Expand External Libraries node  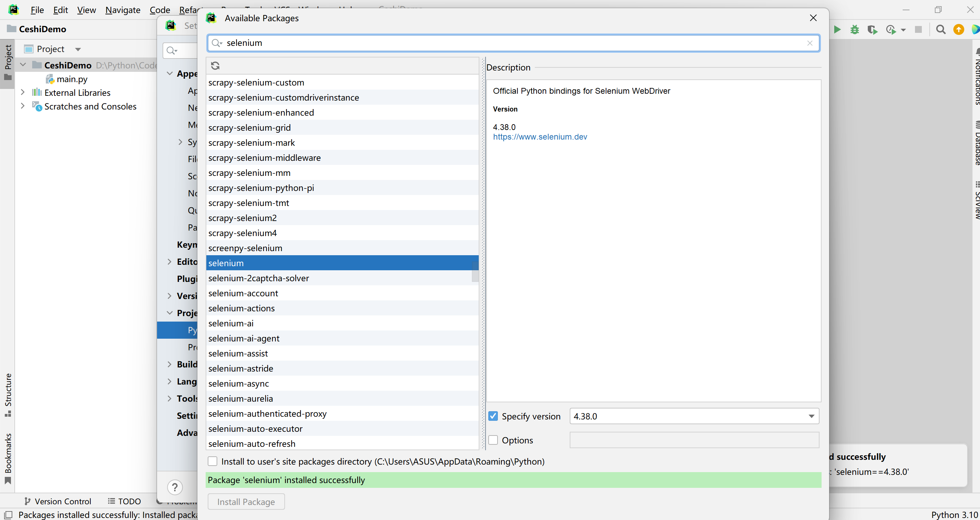click(23, 92)
